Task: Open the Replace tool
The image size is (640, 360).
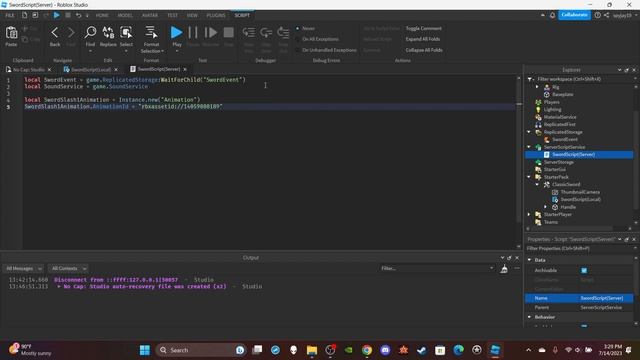Action: [x=108, y=33]
